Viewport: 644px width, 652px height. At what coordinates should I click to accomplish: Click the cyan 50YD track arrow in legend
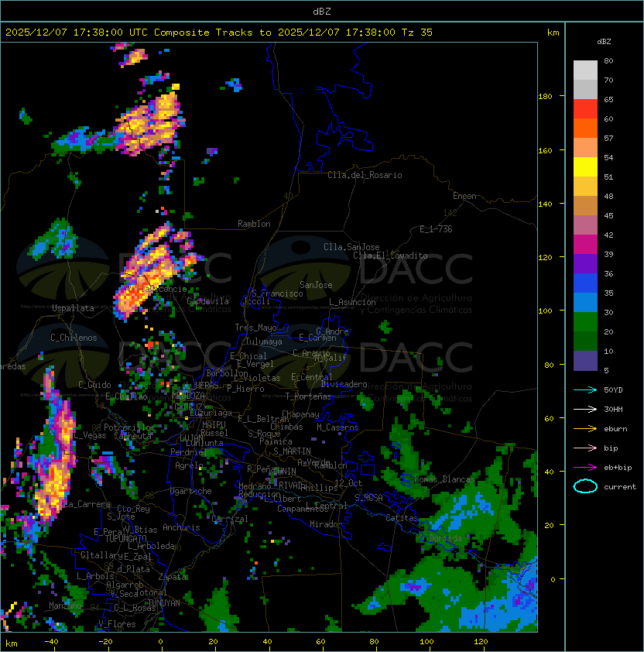click(x=585, y=389)
